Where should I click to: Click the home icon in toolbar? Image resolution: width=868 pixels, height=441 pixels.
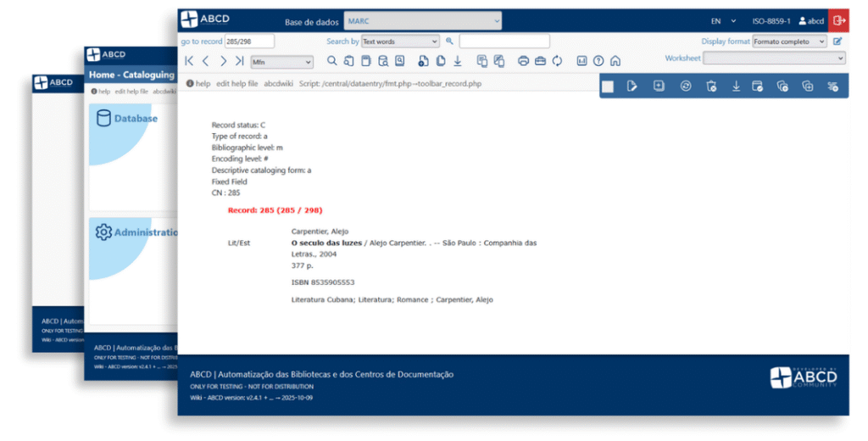[615, 61]
